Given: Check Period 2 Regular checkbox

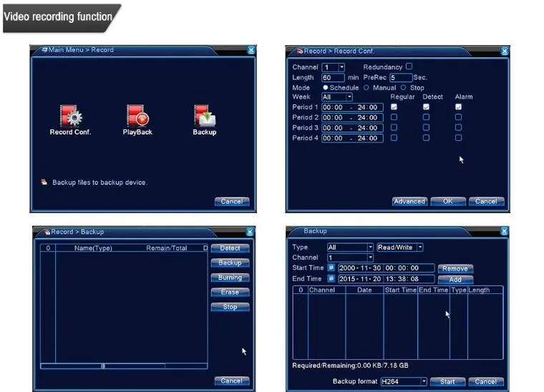Looking at the screenshot, I should pos(394,117).
